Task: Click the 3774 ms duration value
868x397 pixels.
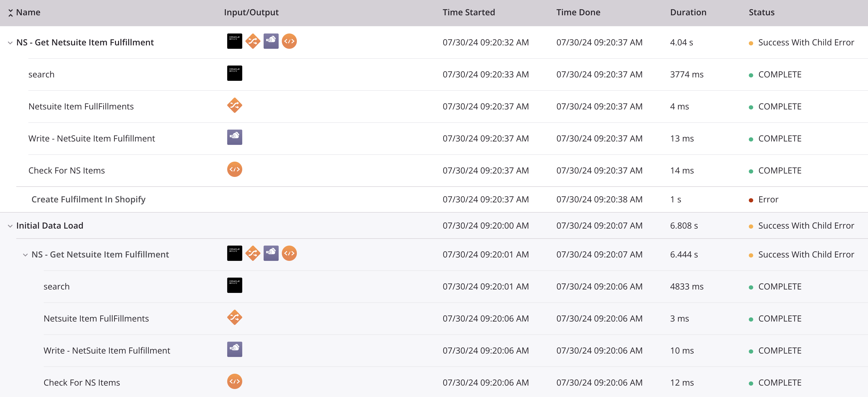Action: [687, 74]
